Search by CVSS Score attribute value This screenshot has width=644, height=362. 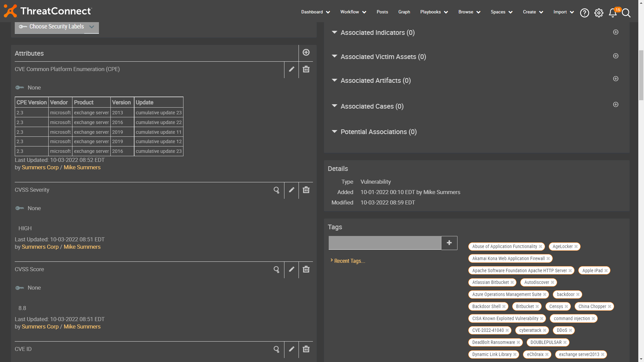click(276, 269)
